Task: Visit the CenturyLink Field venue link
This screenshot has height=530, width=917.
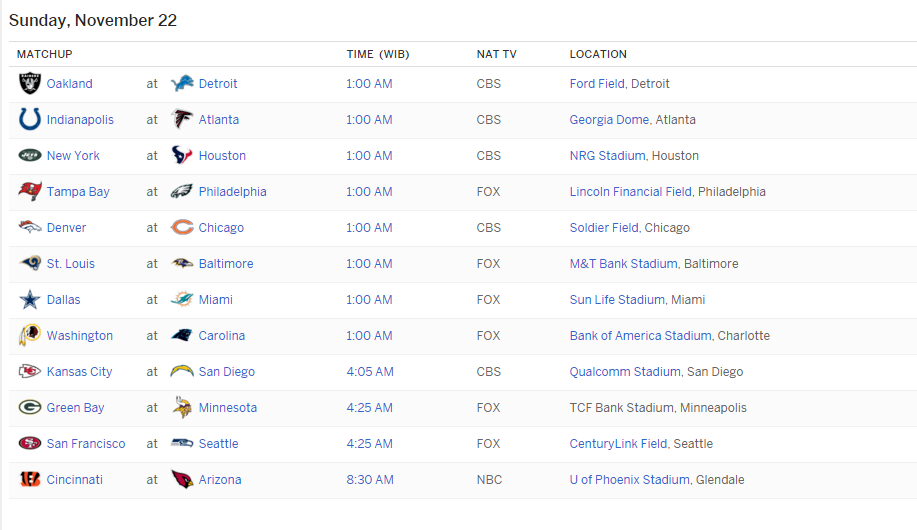Action: (618, 444)
